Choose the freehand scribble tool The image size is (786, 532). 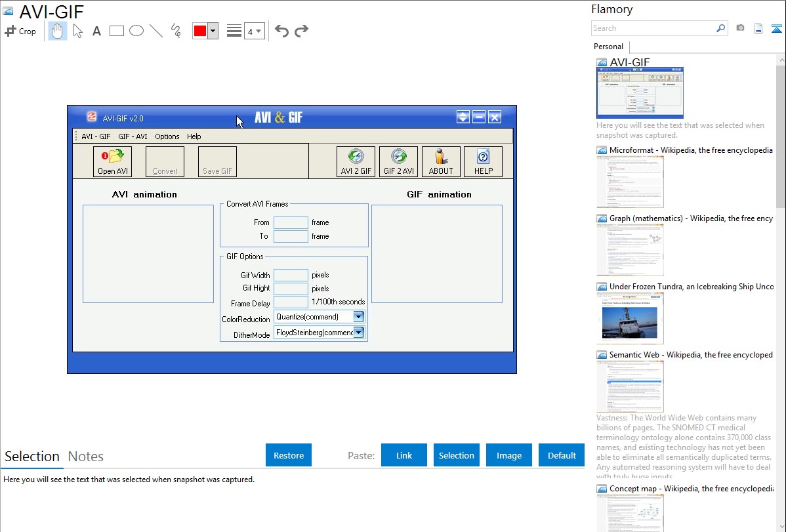[176, 31]
